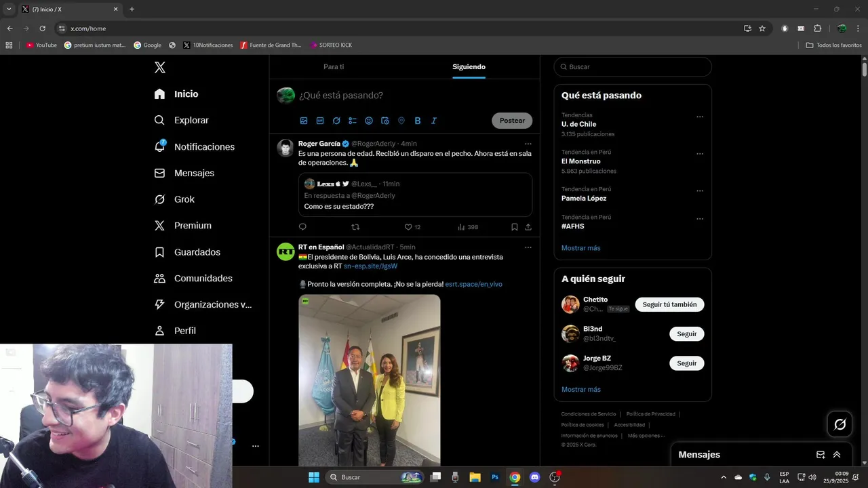Open Todos los favoritos folder
The height and width of the screenshot is (488, 868).
pyautogui.click(x=833, y=45)
